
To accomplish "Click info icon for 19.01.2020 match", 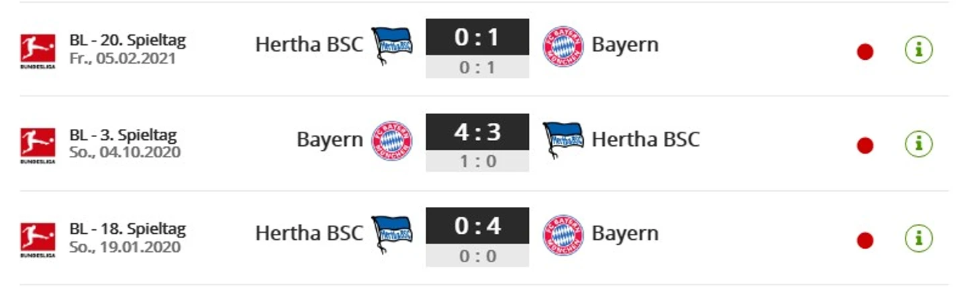I will coord(918,239).
